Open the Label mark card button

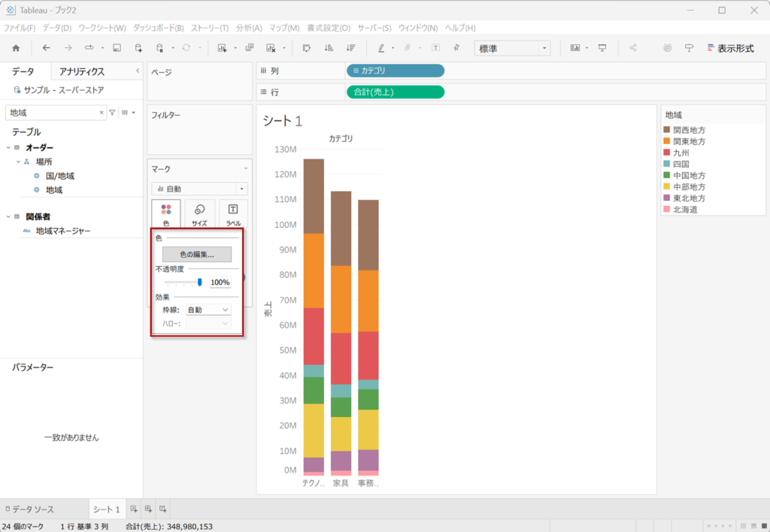[233, 213]
